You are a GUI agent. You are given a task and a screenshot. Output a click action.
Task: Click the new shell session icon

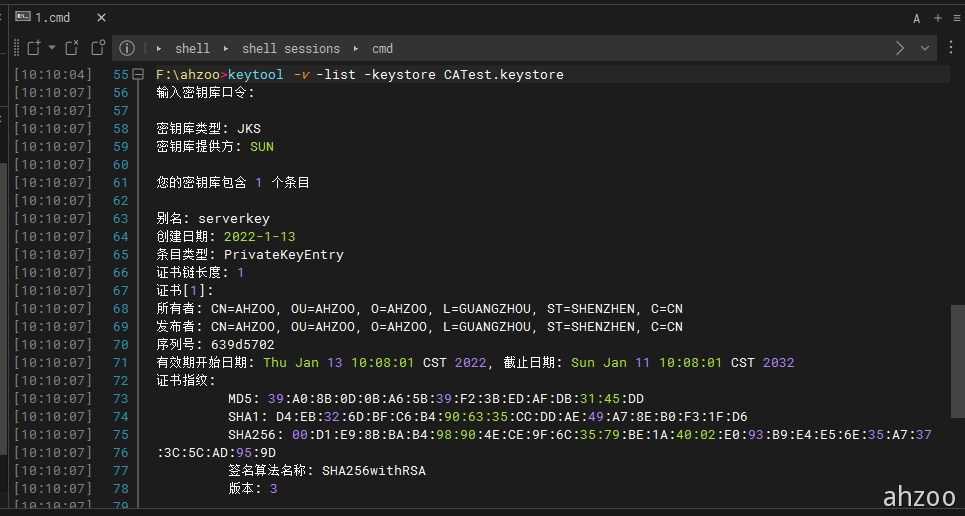click(x=33, y=48)
